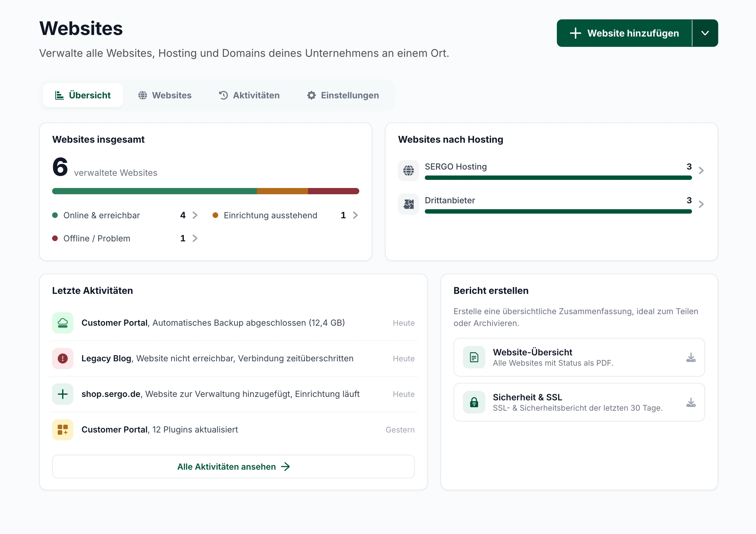
Task: Switch to the Websites tab
Action: (x=164, y=95)
